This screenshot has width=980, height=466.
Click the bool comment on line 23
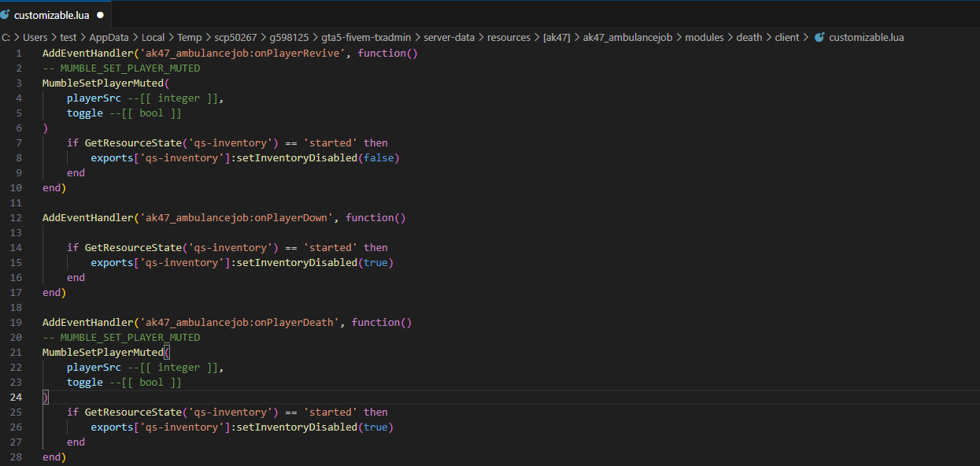pos(146,383)
